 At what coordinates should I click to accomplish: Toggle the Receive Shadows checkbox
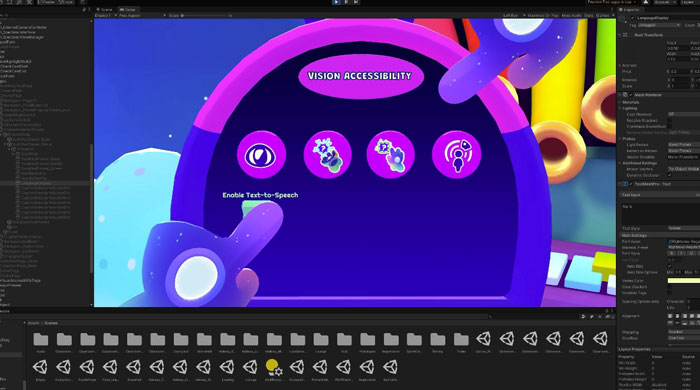coord(669,120)
